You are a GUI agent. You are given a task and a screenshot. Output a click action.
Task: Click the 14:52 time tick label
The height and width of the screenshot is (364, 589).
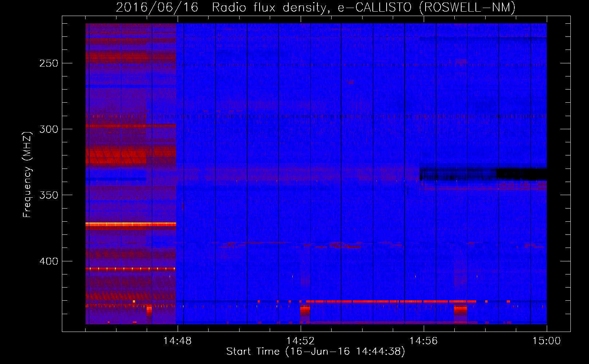click(300, 341)
